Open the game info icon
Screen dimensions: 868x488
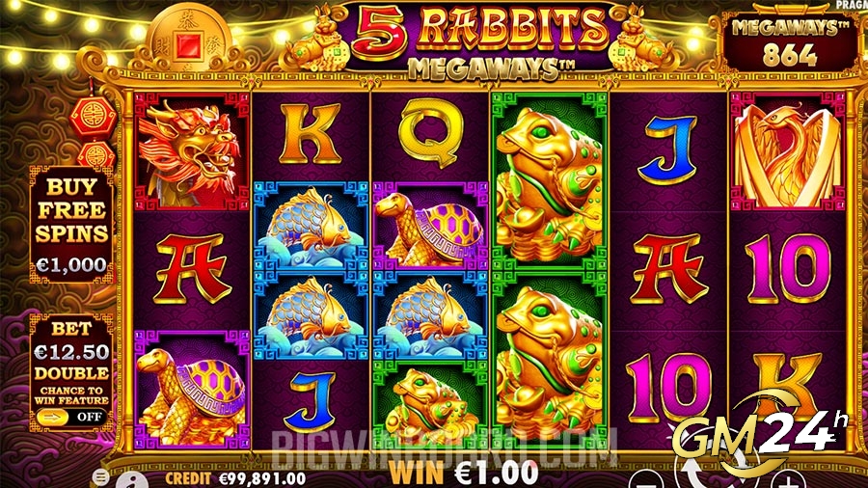[x=132, y=479]
